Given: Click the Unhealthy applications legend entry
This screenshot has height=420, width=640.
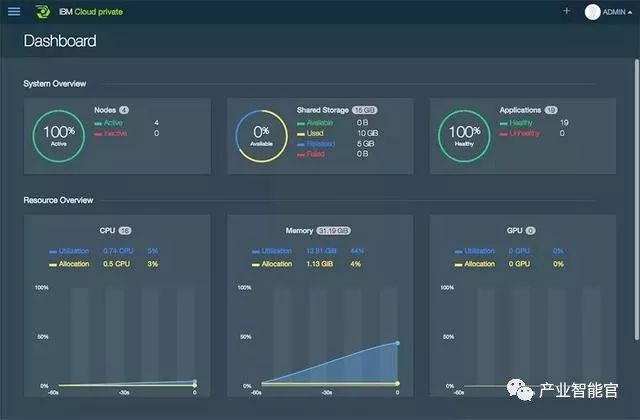Looking at the screenshot, I should (x=520, y=133).
